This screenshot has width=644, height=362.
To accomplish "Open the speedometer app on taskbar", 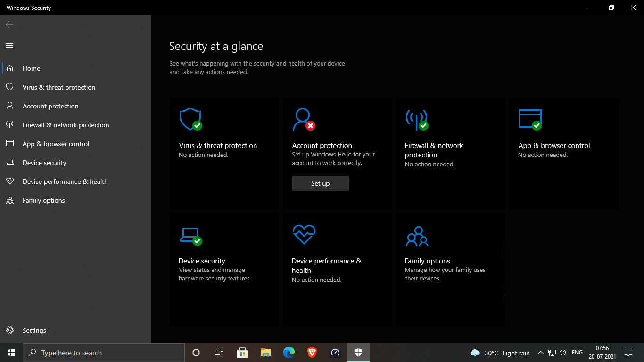I will (x=335, y=353).
